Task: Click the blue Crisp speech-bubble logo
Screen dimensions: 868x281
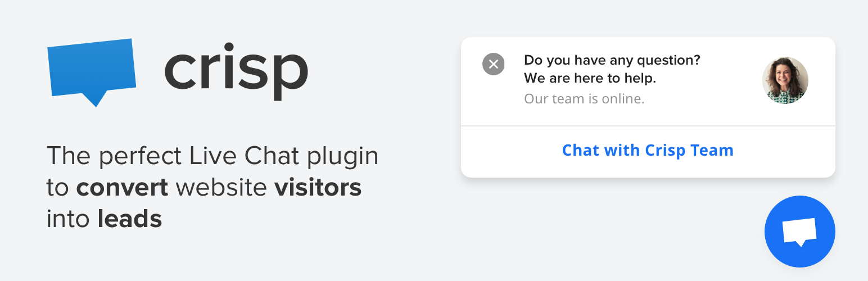Action: pyautogui.click(x=92, y=67)
